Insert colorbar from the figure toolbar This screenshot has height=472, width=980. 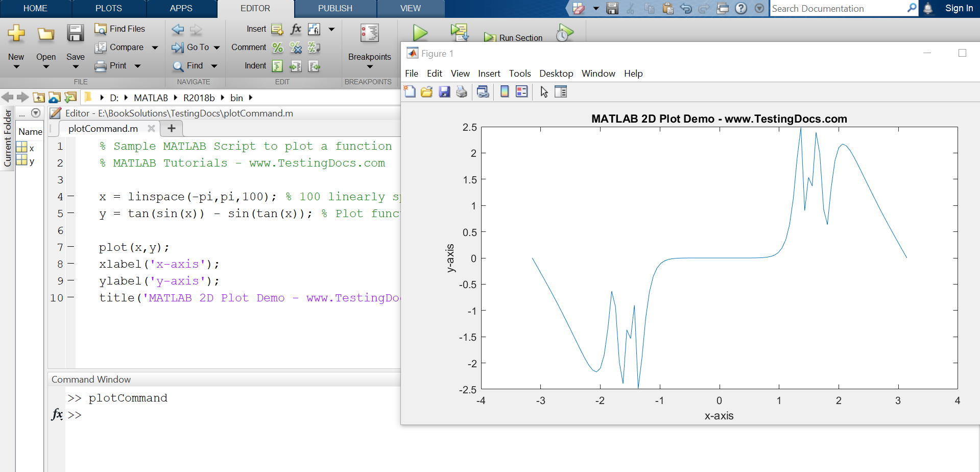505,92
